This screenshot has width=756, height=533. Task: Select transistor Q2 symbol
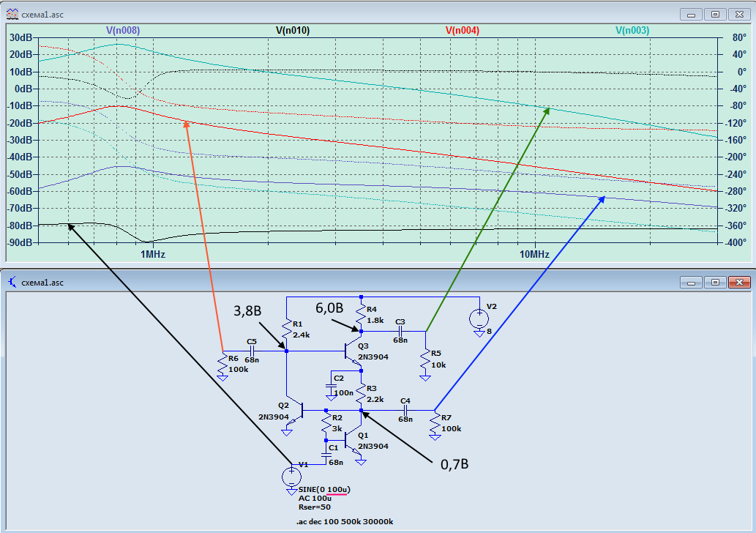[294, 411]
